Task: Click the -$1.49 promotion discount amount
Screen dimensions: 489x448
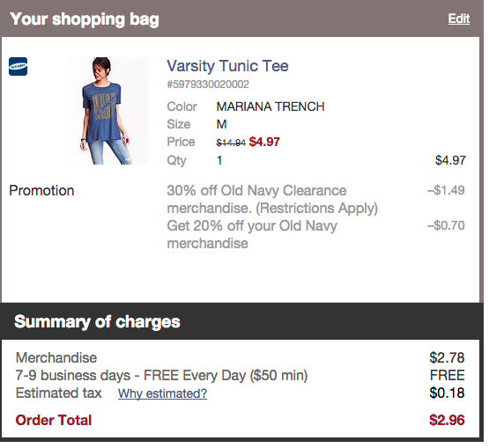Action: [x=447, y=190]
